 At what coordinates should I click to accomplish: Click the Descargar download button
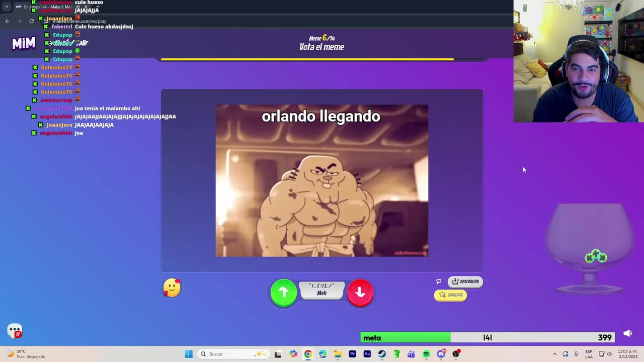465,282
